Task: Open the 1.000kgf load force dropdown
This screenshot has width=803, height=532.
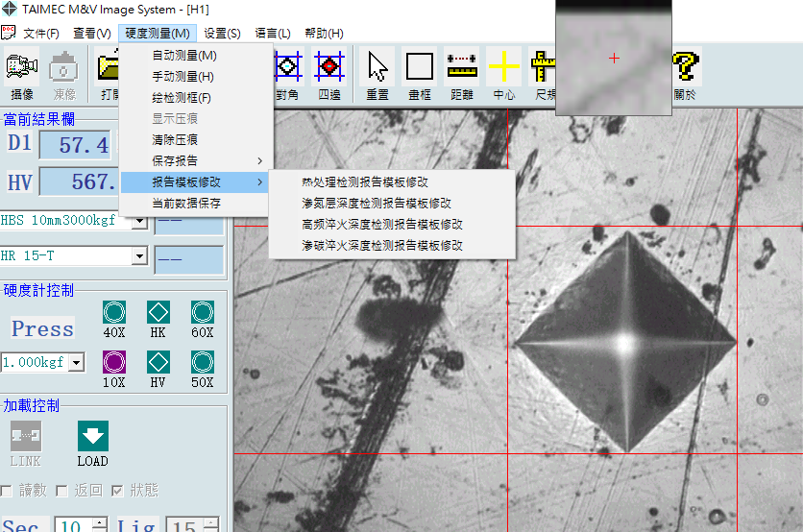Action: 77,363
